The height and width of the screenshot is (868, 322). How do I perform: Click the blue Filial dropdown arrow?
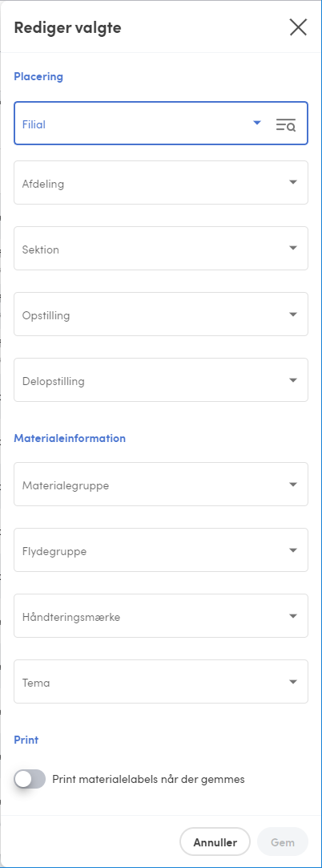click(257, 124)
